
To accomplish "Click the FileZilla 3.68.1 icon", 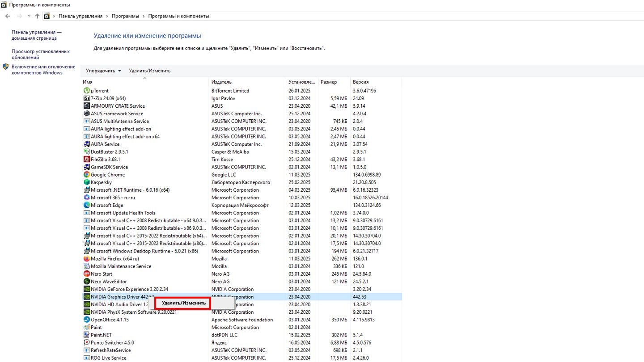I will pyautogui.click(x=87, y=159).
